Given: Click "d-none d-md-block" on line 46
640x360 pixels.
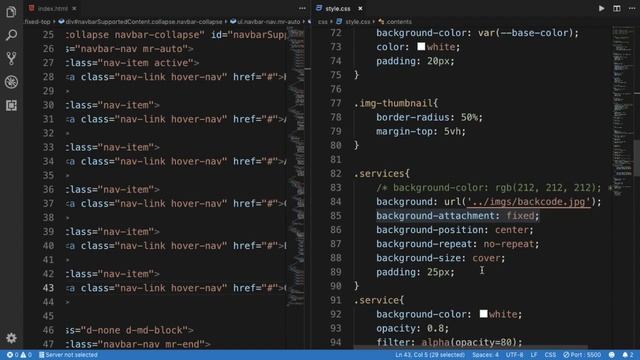Looking at the screenshot, I should [x=134, y=330].
